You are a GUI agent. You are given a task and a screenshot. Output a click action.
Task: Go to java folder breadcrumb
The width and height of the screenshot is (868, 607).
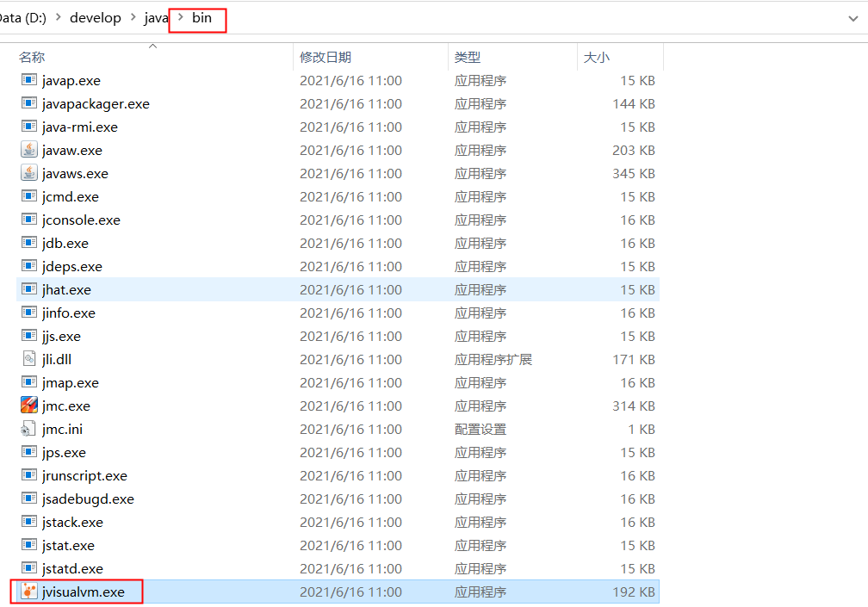pos(156,18)
